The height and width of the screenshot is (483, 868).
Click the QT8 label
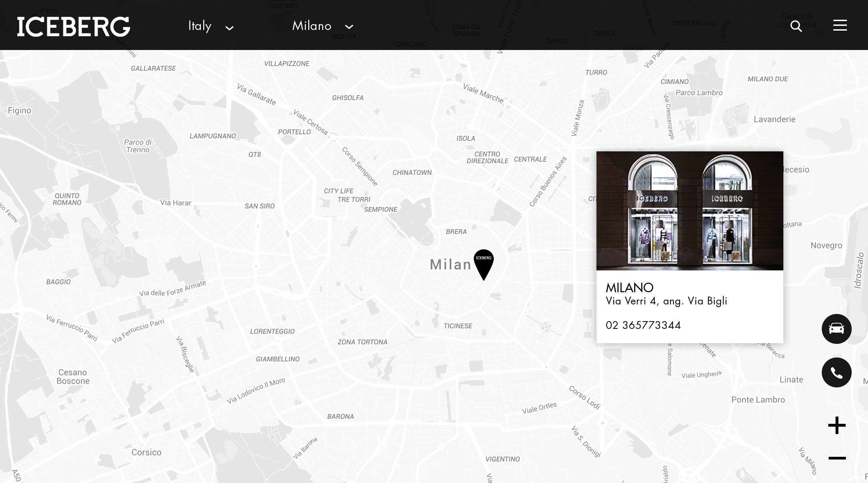click(x=255, y=154)
